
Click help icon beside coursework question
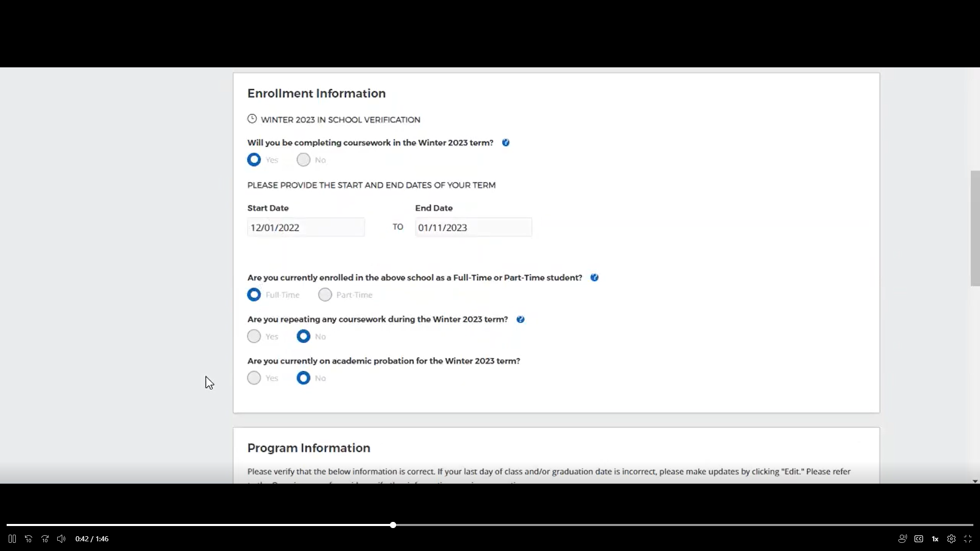pyautogui.click(x=506, y=143)
